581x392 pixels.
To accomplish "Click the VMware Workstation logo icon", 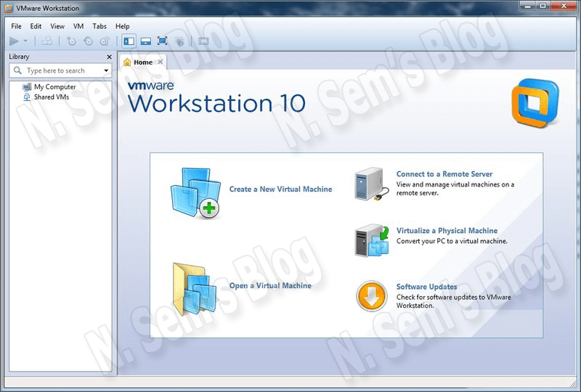I will tap(535, 102).
